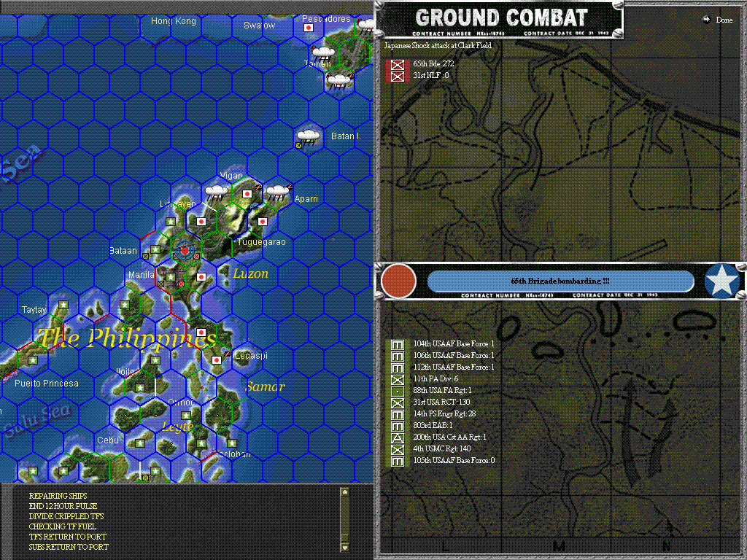Select the Aparri Japanese base icon

point(262,222)
